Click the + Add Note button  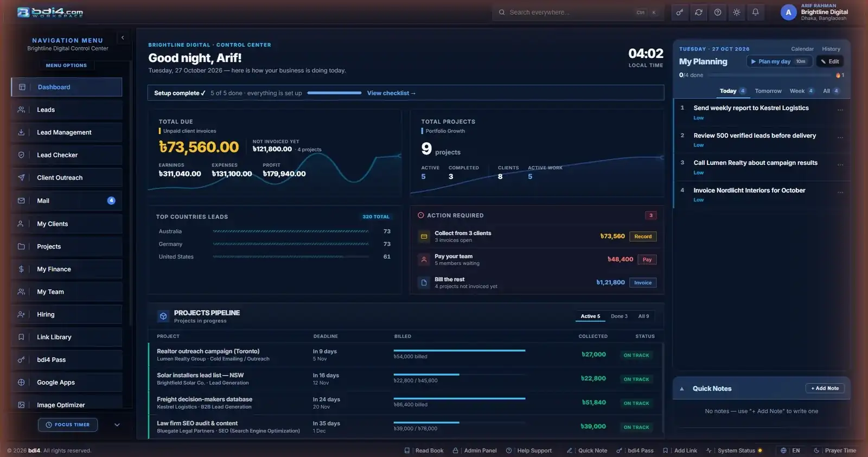[x=825, y=389]
